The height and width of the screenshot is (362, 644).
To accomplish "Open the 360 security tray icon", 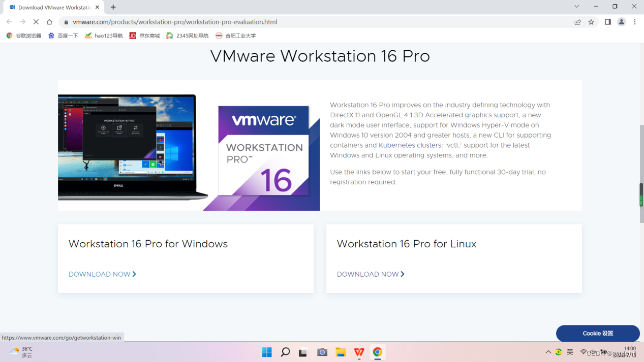I will (559, 352).
